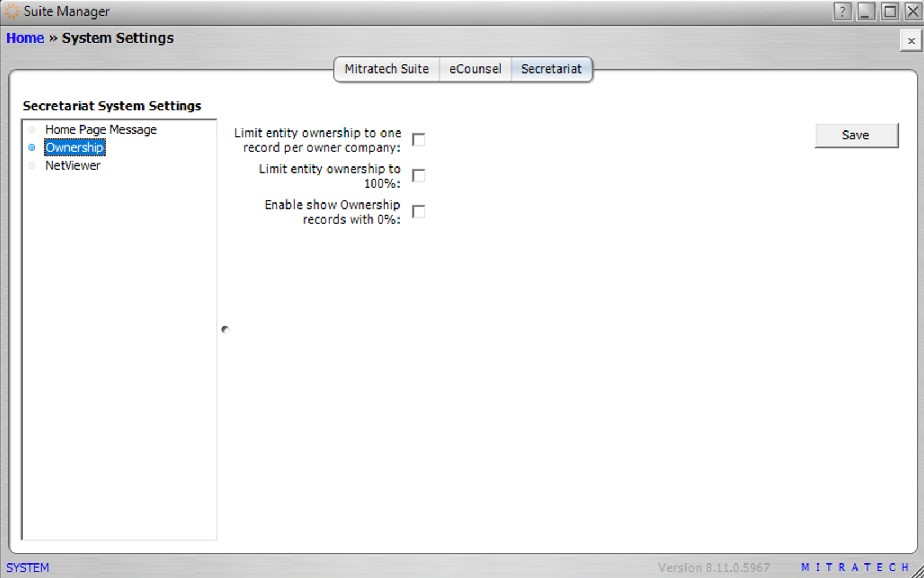Select the NetViewer radio bullet
Screen dimensions: 924x578
[x=32, y=166]
